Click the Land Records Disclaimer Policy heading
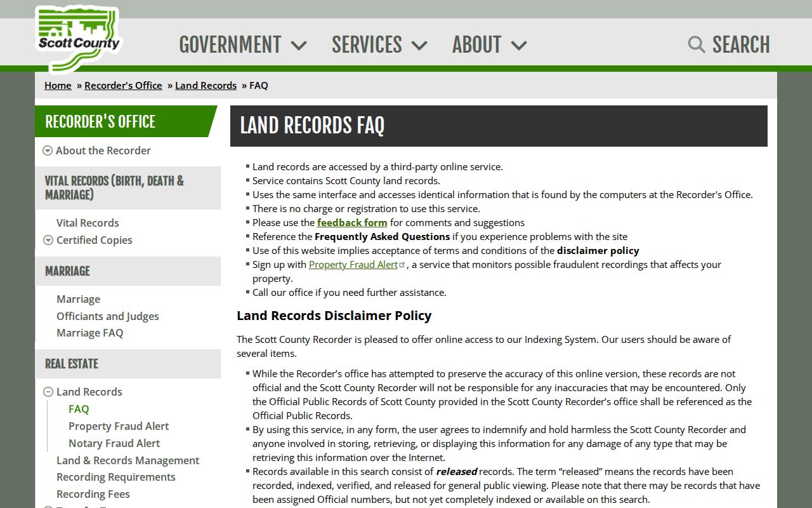Image resolution: width=812 pixels, height=508 pixels. pos(334,316)
